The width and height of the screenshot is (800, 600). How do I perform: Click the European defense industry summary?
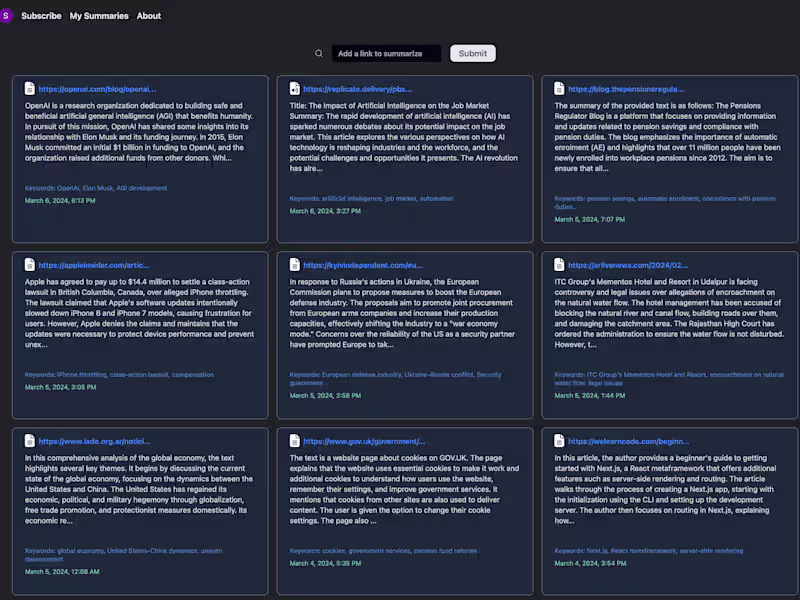coord(403,313)
